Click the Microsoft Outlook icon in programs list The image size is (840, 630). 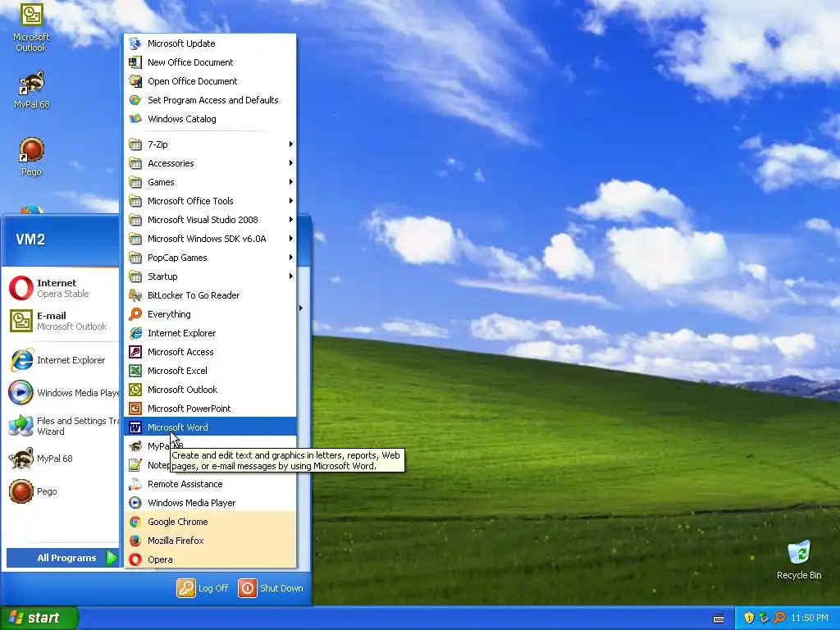pyautogui.click(x=135, y=390)
